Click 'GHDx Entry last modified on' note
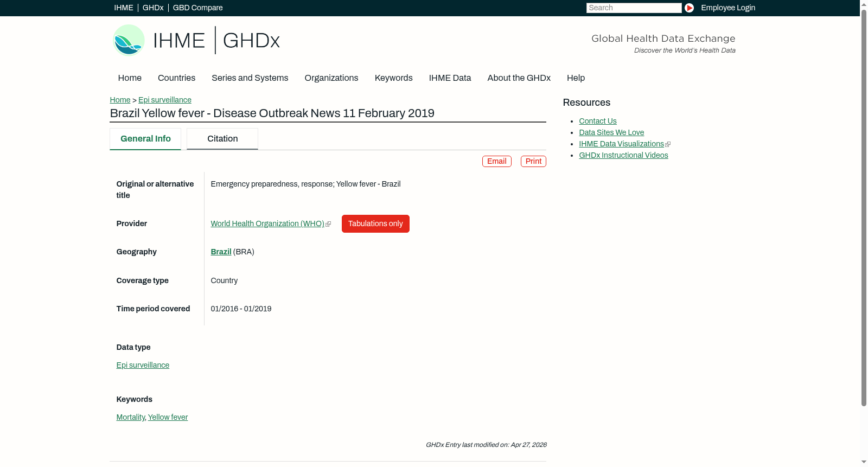Image resolution: width=868 pixels, height=467 pixels. (x=486, y=445)
